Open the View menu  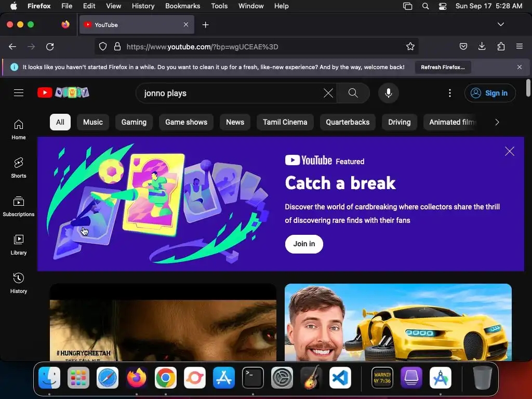[x=113, y=6]
